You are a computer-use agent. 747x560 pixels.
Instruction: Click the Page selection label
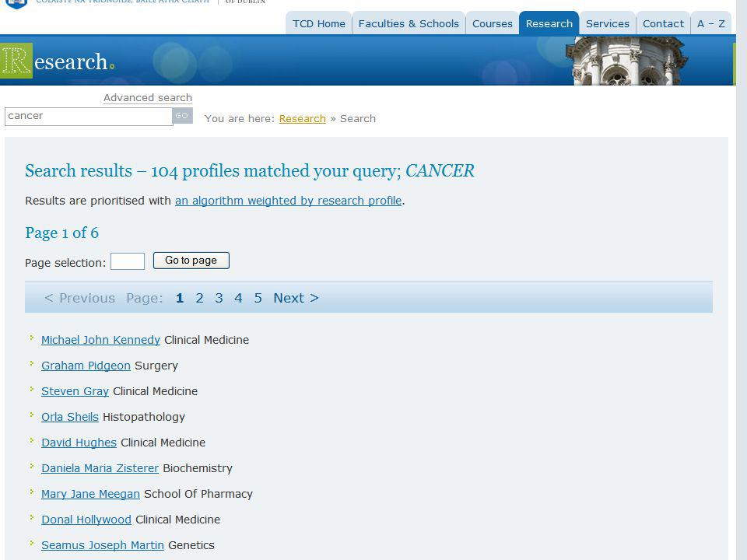click(x=65, y=263)
